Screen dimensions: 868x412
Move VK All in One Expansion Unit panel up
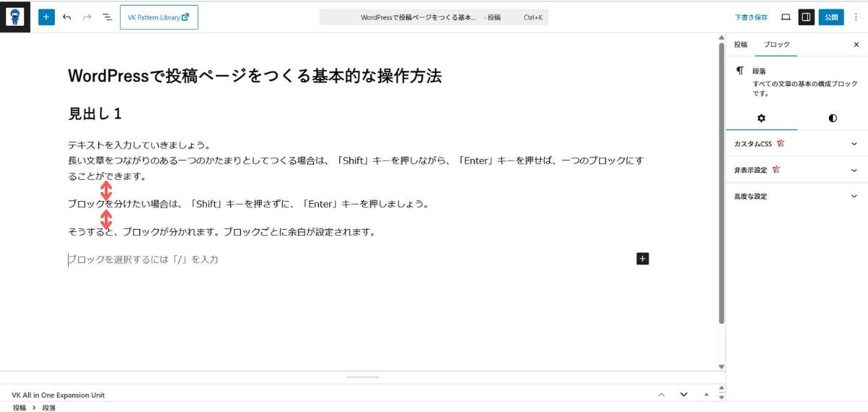pyautogui.click(x=661, y=395)
